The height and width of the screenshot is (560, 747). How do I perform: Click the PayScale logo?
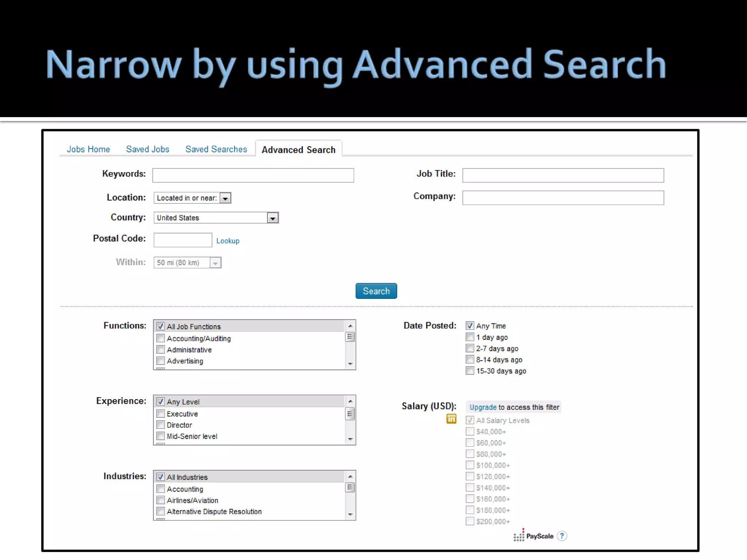click(x=534, y=536)
